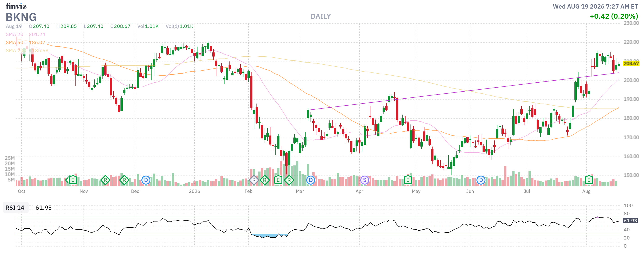Click the BKNG ticker symbol
Viewport: 644px width, 253px height.
[x=21, y=17]
